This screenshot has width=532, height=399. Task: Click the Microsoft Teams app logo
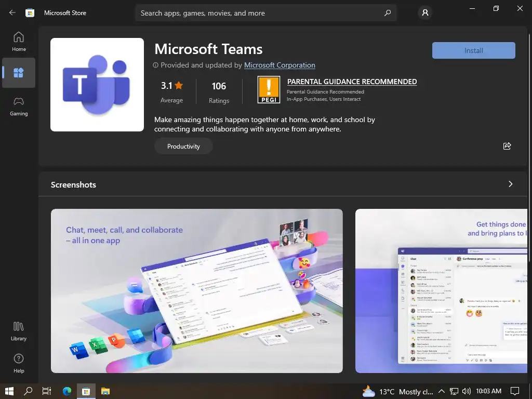97,85
